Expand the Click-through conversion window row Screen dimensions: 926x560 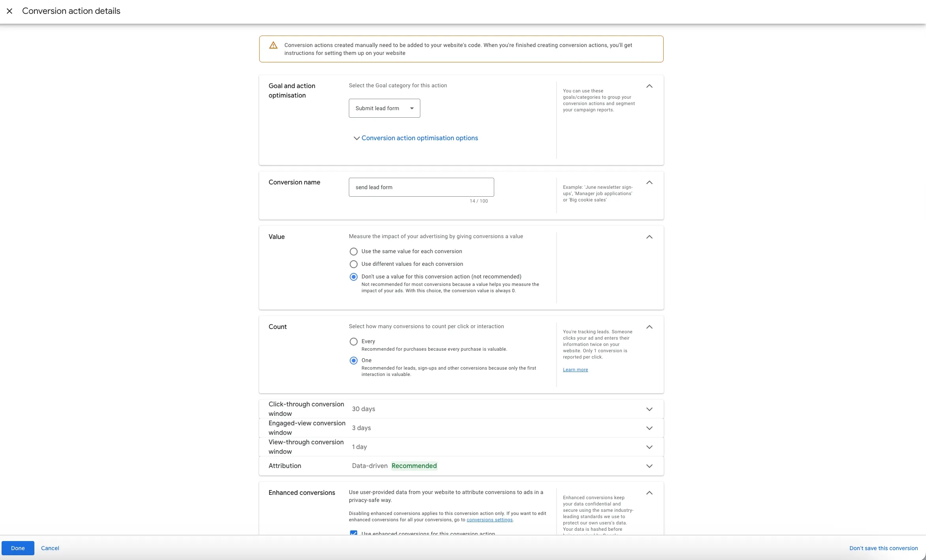(649, 409)
